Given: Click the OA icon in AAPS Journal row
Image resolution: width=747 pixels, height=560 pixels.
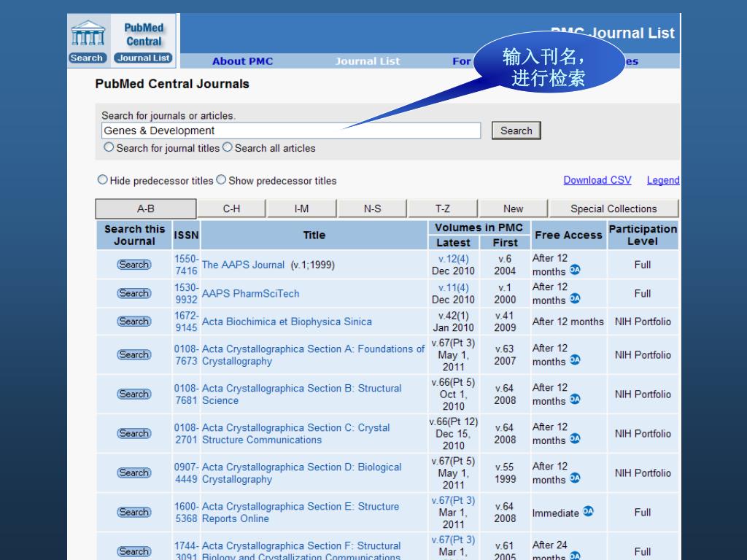Looking at the screenshot, I should pyautogui.click(x=575, y=270).
